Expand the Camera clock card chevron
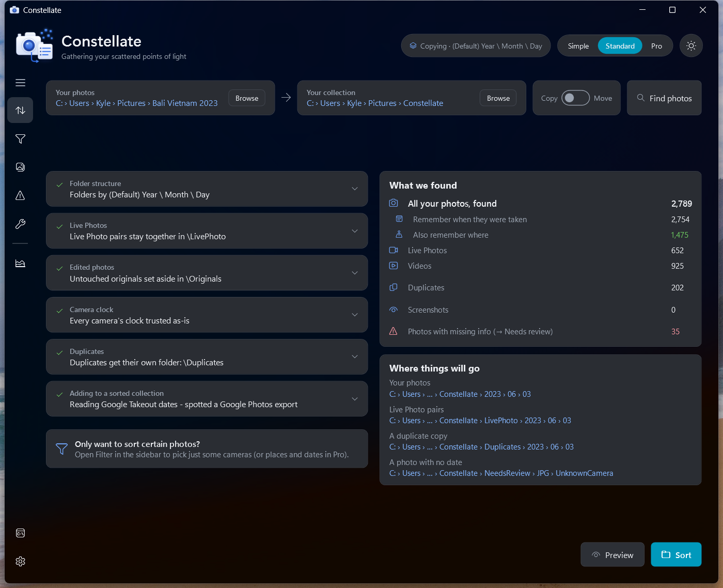The width and height of the screenshot is (723, 588). 355,315
